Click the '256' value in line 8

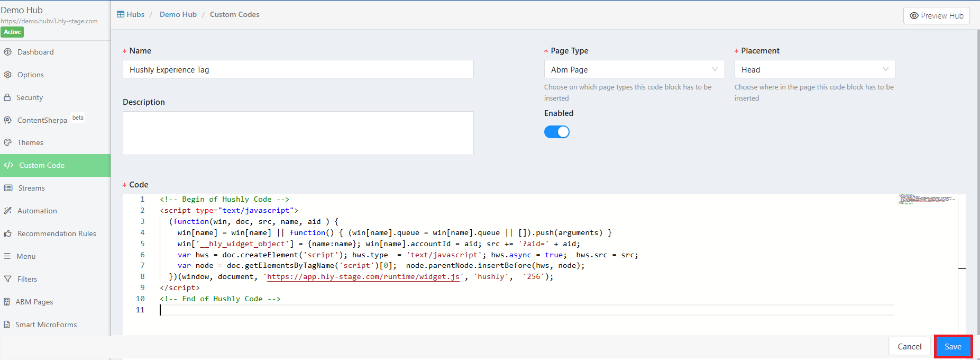click(534, 277)
